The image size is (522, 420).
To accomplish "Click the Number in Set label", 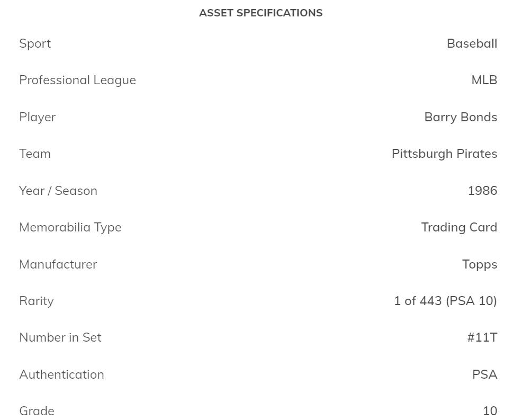I will coord(60,337).
